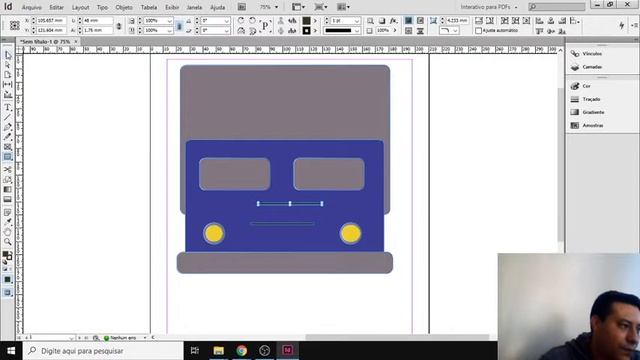
Task: Open the horizontal scale 100% dropdown
Action: (169, 20)
